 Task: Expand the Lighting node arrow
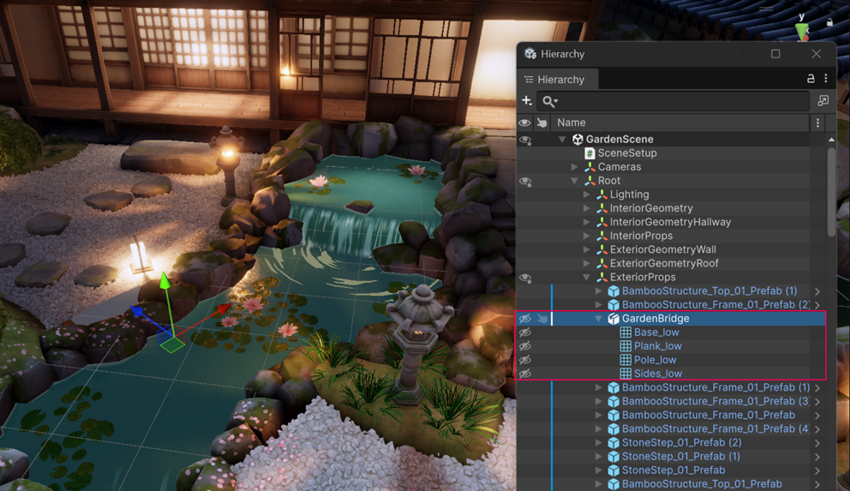587,194
